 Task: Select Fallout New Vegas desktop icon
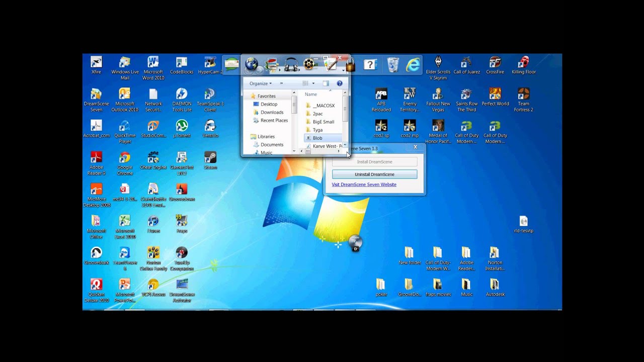(x=438, y=100)
